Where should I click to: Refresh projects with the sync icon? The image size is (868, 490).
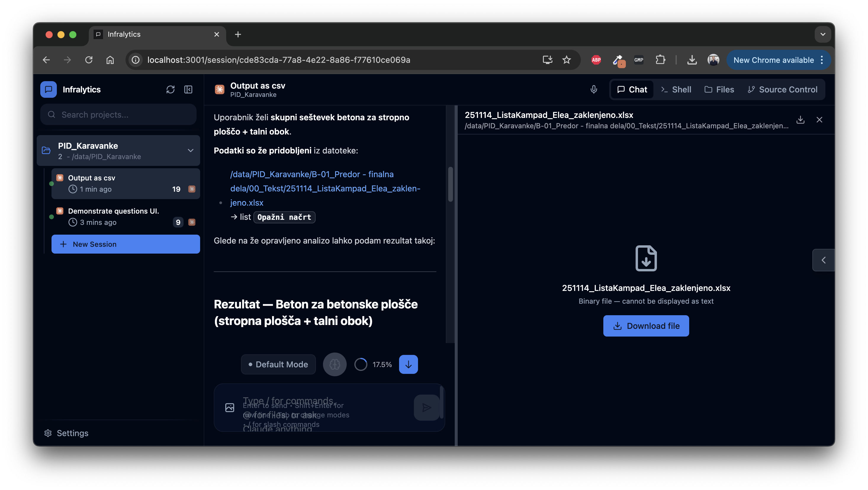tap(171, 89)
